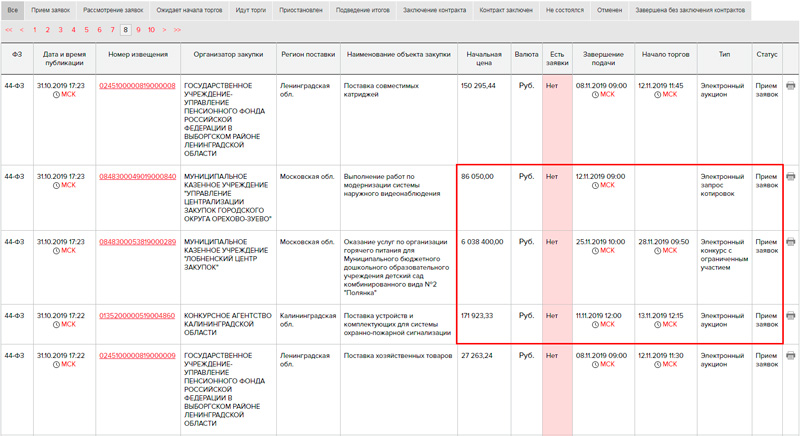Click print icon for notice 0848300053819000289
The image size is (800, 436).
pyautogui.click(x=790, y=242)
